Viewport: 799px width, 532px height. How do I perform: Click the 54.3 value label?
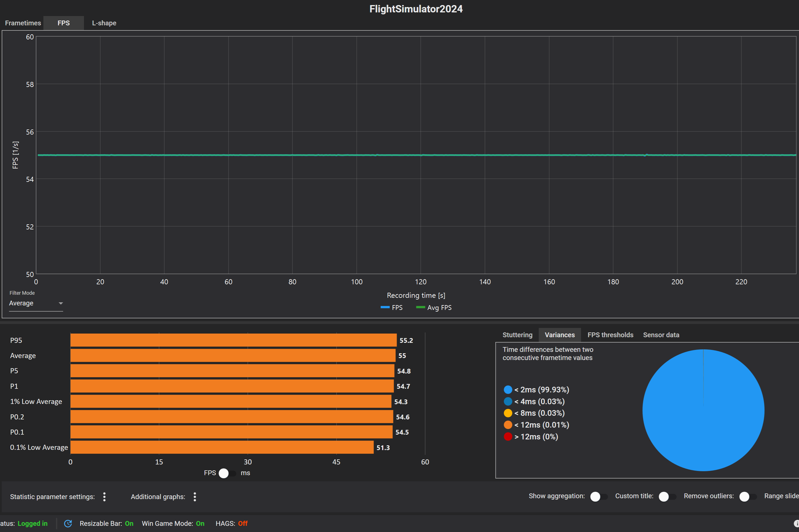click(401, 402)
